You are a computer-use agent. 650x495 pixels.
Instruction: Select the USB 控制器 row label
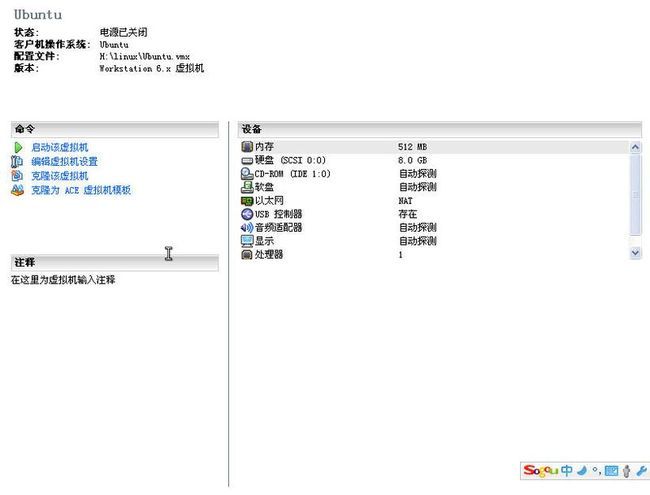pyautogui.click(x=279, y=214)
